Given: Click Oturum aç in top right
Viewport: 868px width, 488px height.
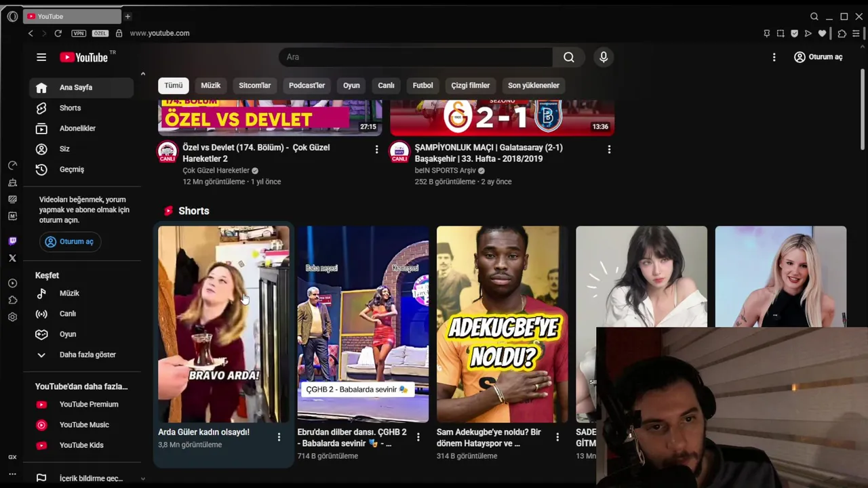Looking at the screenshot, I should pyautogui.click(x=818, y=58).
